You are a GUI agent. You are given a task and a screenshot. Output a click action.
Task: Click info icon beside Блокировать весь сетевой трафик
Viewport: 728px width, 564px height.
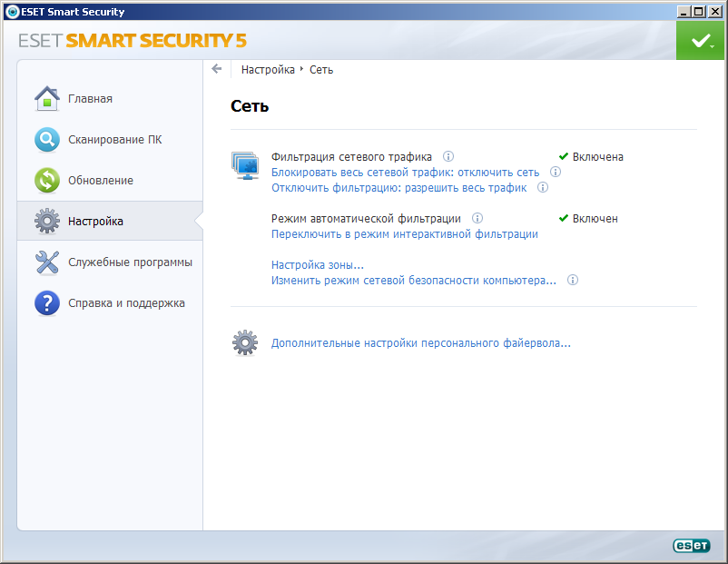click(x=556, y=172)
